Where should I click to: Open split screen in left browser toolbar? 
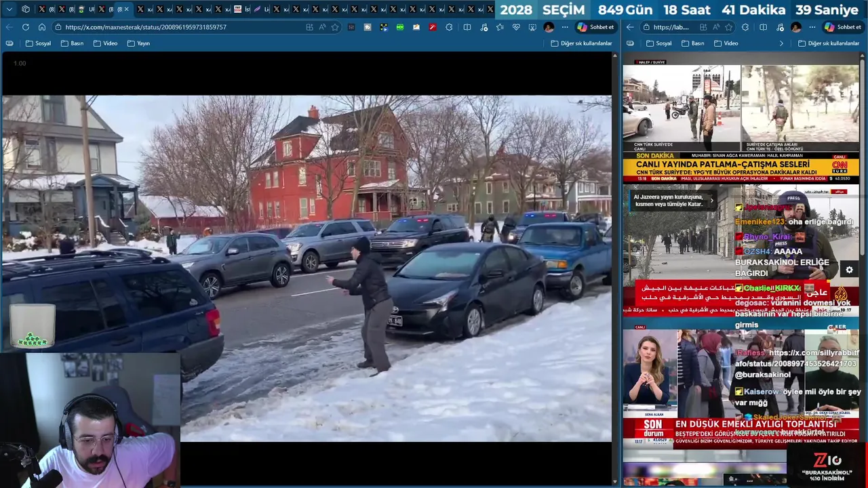pos(467,27)
